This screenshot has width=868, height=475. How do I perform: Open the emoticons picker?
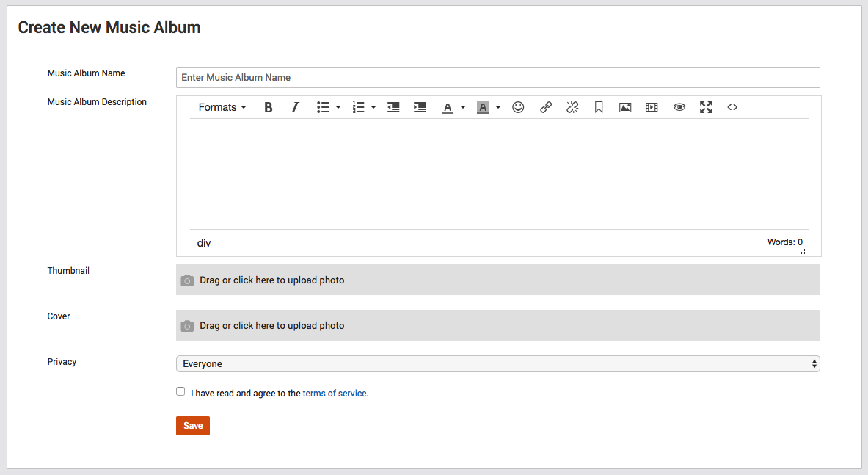518,107
